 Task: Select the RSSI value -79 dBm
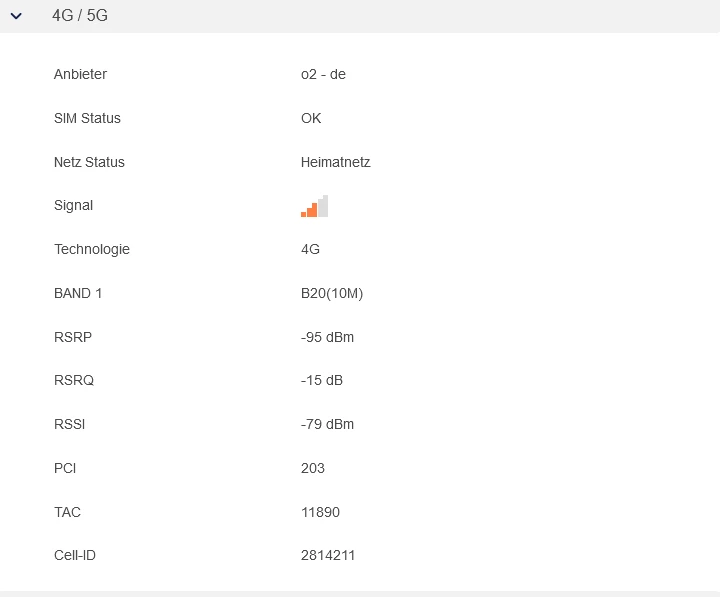(x=327, y=424)
